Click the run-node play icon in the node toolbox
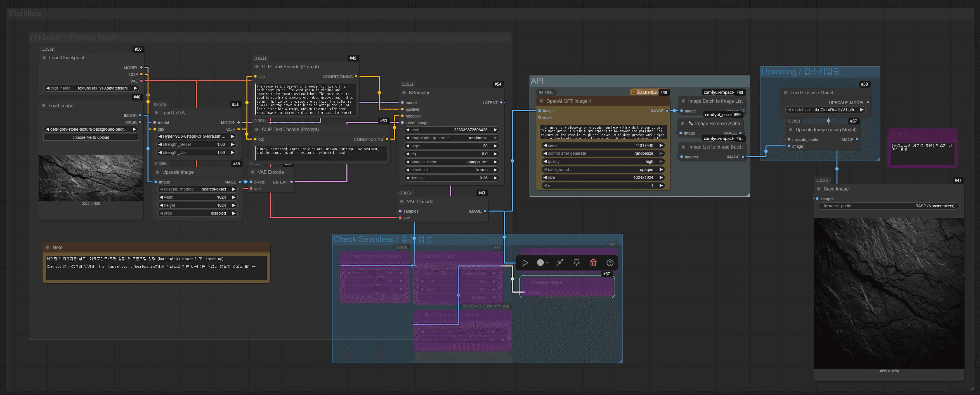This screenshot has height=395, width=980. click(x=525, y=263)
